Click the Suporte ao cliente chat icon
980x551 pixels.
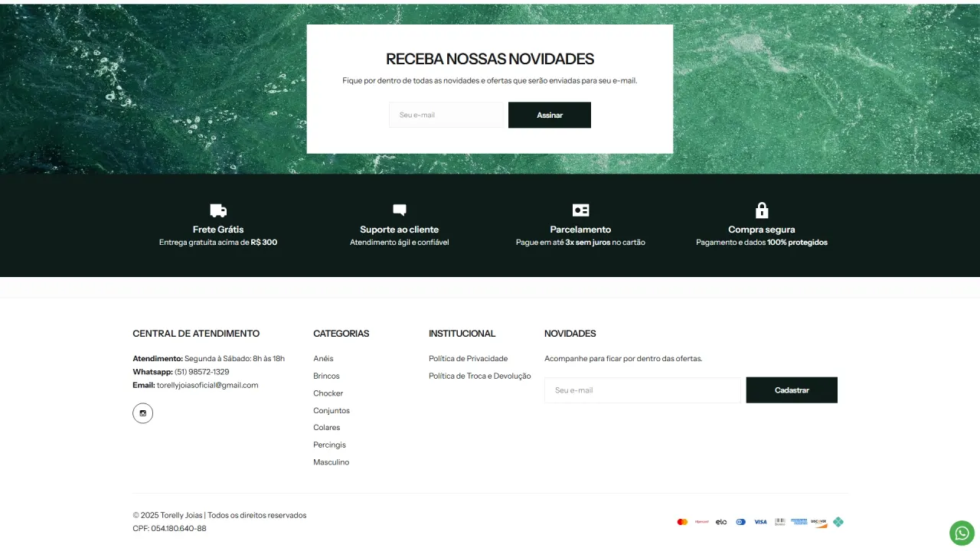click(x=400, y=210)
